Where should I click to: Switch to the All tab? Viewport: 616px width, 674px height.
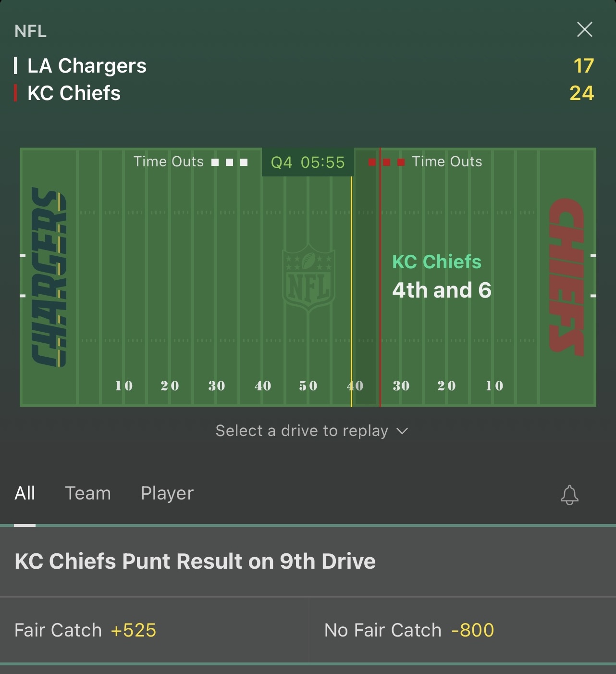point(25,493)
